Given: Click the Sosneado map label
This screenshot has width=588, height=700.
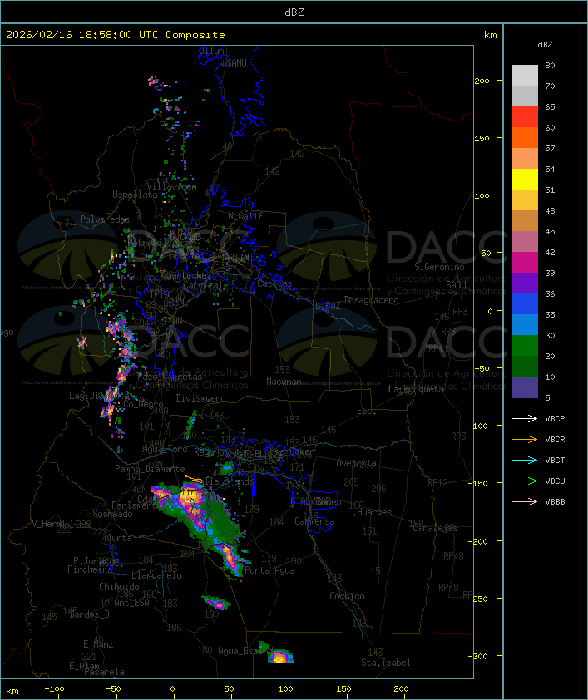Looking at the screenshot, I should coord(112,514).
